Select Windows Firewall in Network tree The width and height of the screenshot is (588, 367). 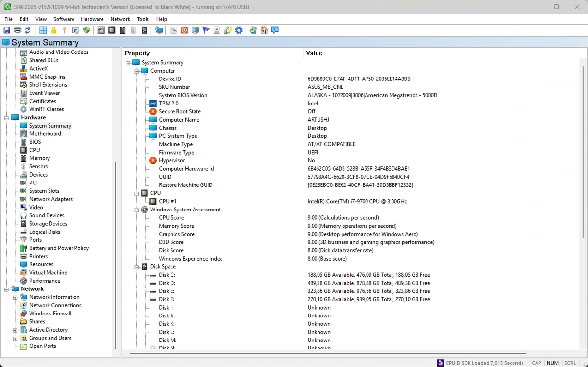[x=50, y=314]
